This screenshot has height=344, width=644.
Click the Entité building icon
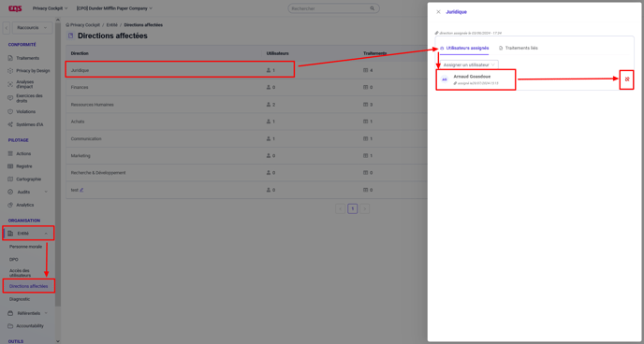point(10,234)
